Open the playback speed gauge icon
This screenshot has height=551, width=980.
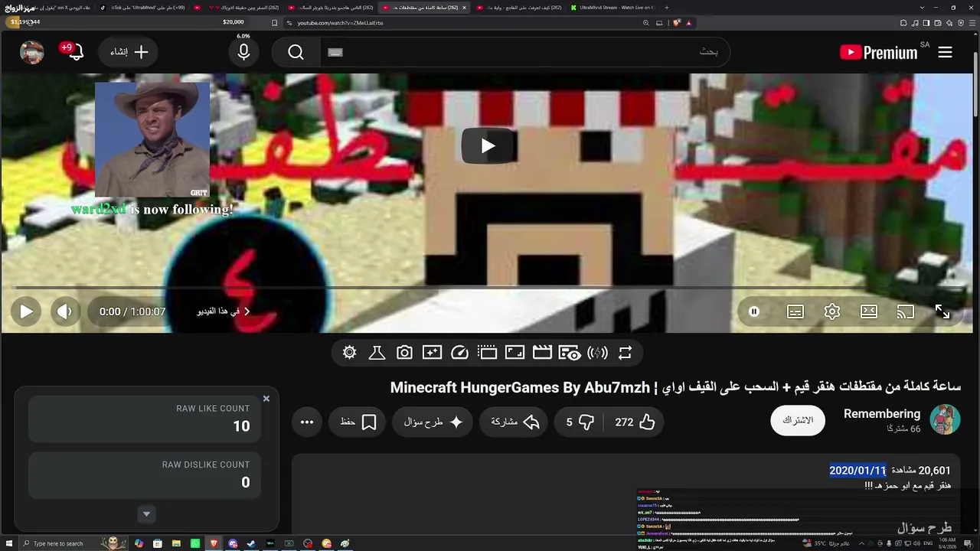(x=459, y=353)
